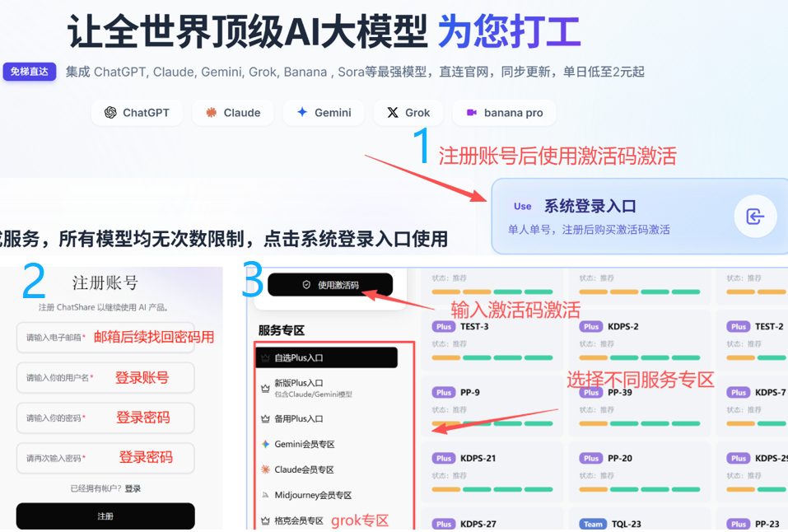Click the PP-20 status progress bar
The width and height of the screenshot is (788, 532).
[639, 489]
